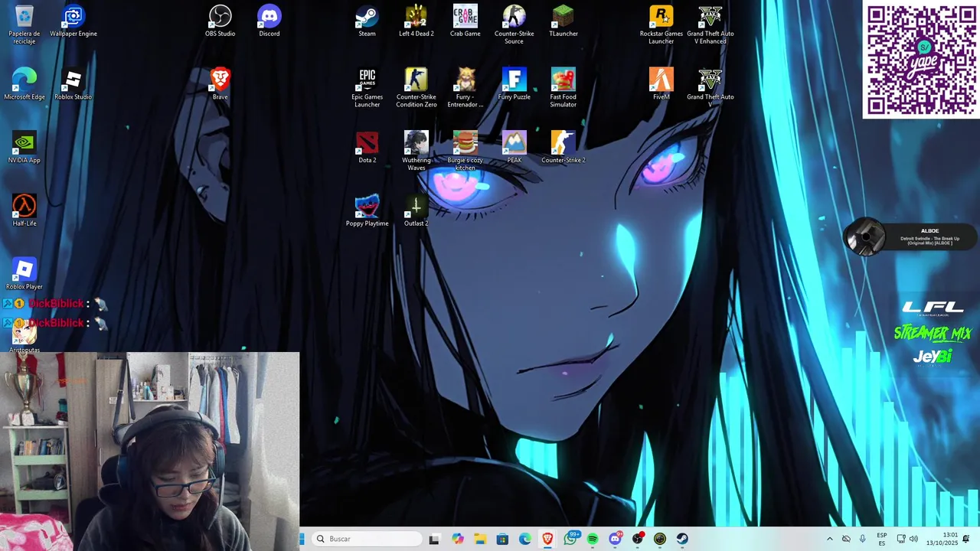Image resolution: width=980 pixels, height=551 pixels.
Task: Open Spotify from the taskbar
Action: click(x=593, y=539)
